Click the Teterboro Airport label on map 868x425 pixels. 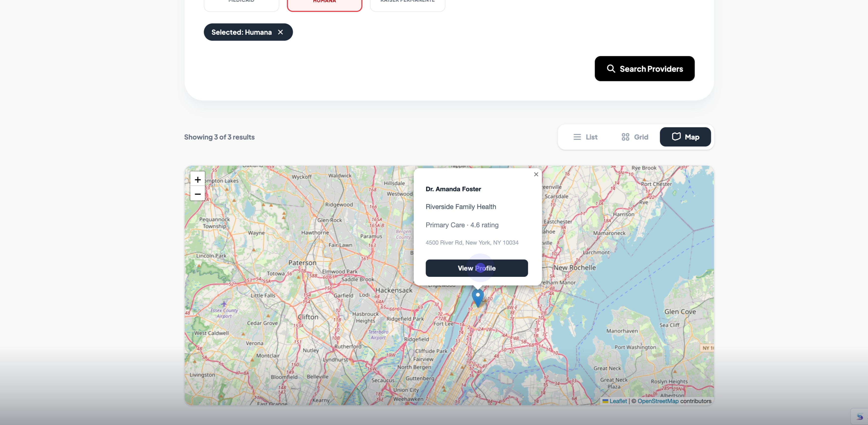pos(378,335)
